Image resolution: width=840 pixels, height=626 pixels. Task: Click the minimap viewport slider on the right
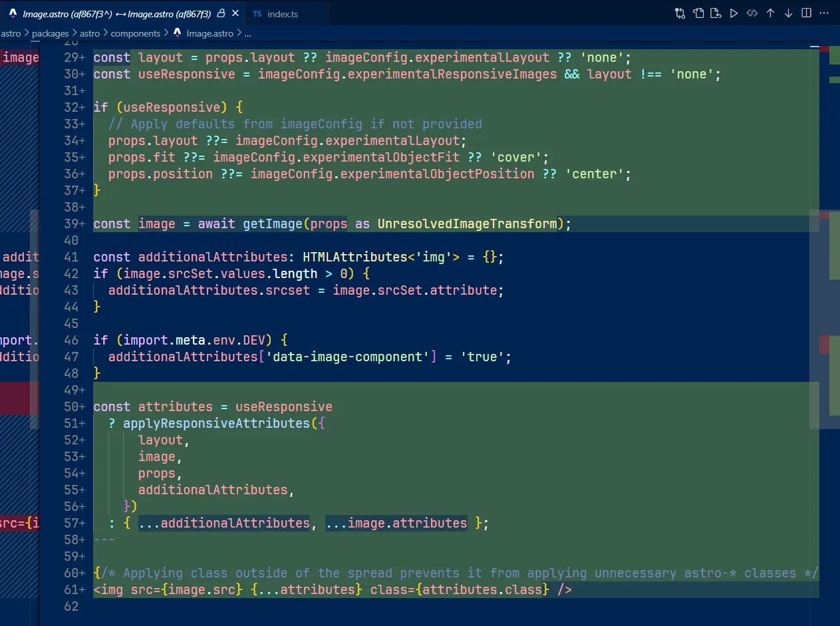(x=824, y=318)
